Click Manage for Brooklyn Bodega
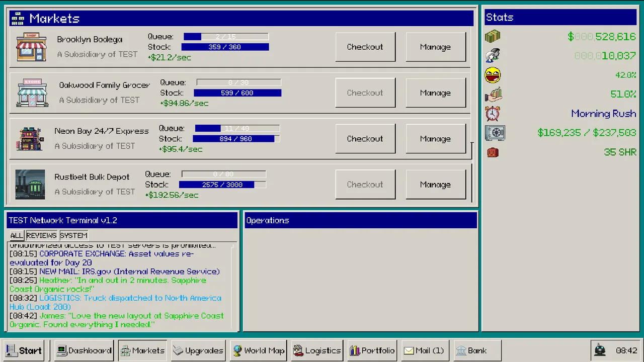This screenshot has height=362, width=644. click(436, 47)
